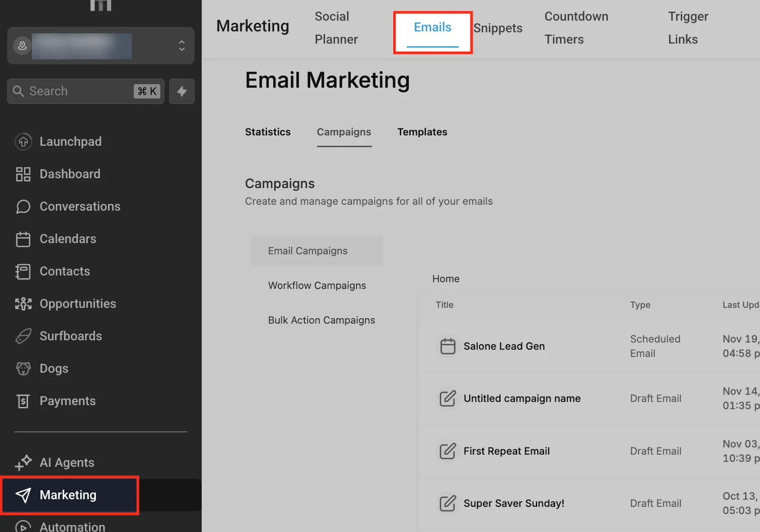Click calendar icon beside Salone Lead Gen
The image size is (760, 532).
tap(447, 346)
